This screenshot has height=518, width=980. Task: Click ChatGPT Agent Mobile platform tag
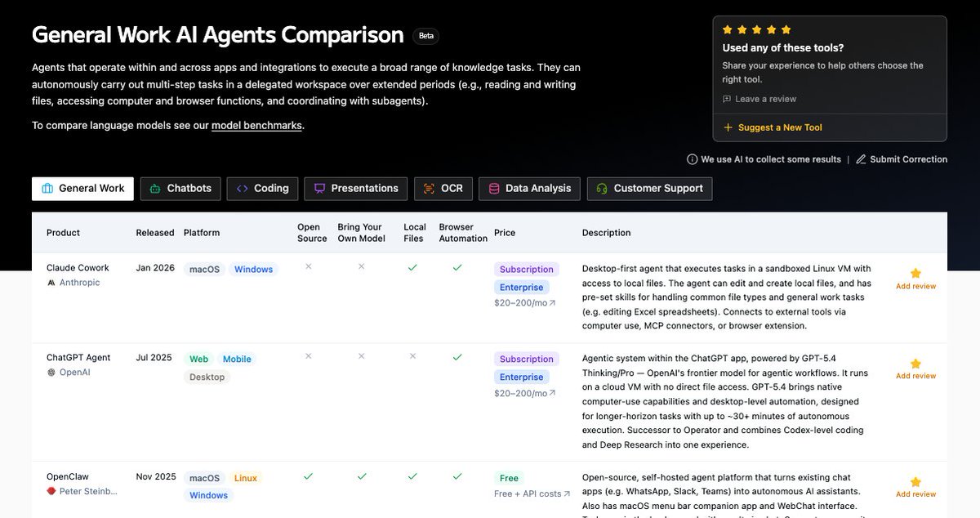(x=237, y=359)
